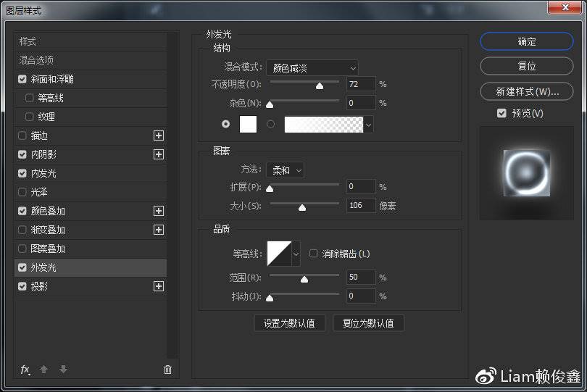Select 混合选项 in the sidebar
Screen dimensions: 587x392
[x=91, y=60]
